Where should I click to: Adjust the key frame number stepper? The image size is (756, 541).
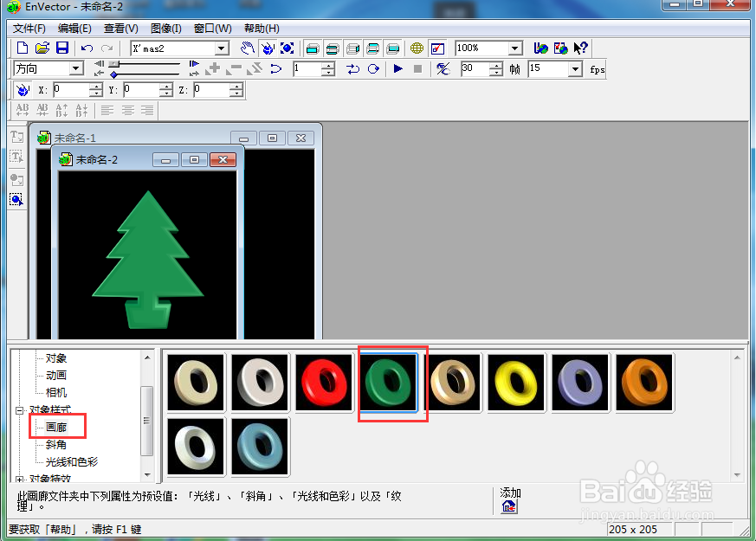coord(328,69)
